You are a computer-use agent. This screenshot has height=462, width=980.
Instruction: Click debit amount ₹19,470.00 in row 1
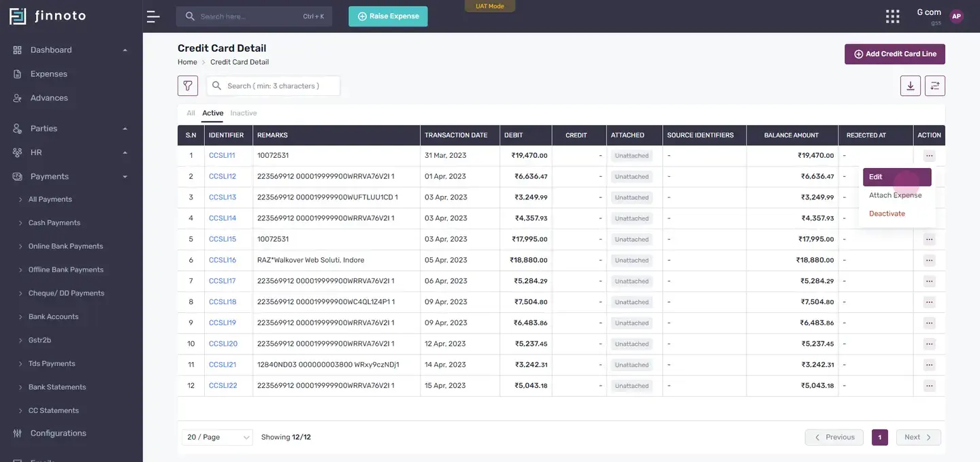[529, 156]
